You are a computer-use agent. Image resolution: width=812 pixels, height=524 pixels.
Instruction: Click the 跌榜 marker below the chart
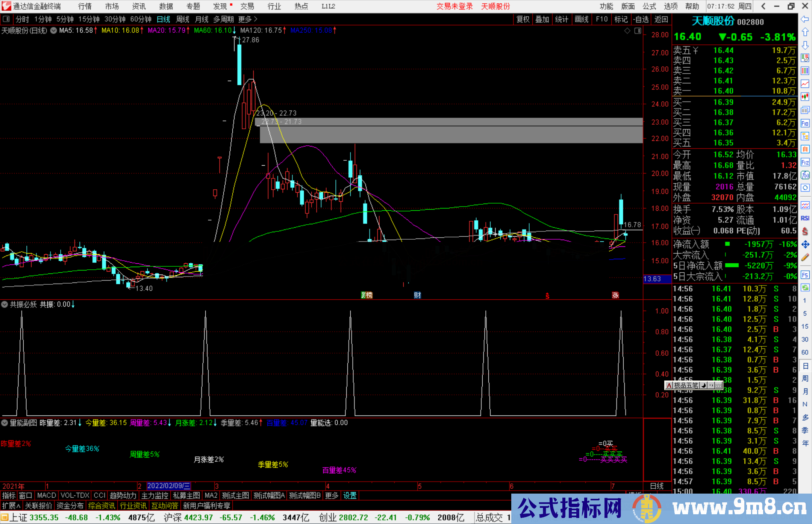click(x=367, y=295)
